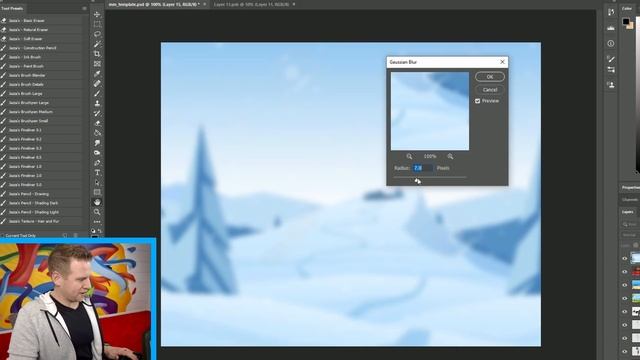Viewport: 640px width, 360px height.
Task: Hide the selected top layer's eye
Action: point(624,258)
